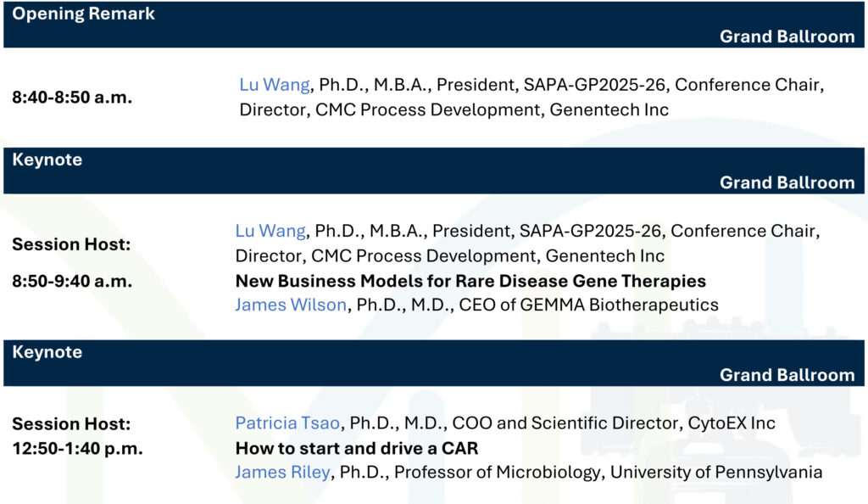This screenshot has width=868, height=504.
Task: Click Grand Ballroom label in Opening Remark bar
Action: pos(787,36)
